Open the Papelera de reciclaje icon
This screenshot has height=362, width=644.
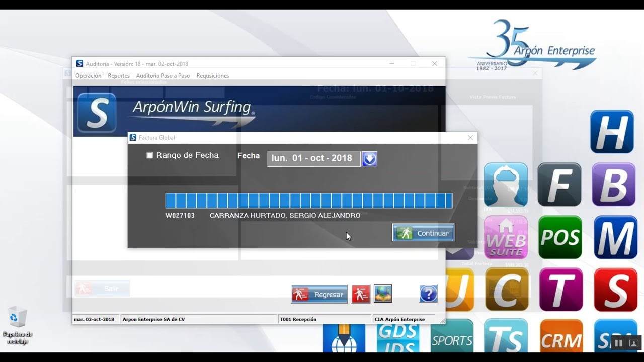tap(18, 325)
